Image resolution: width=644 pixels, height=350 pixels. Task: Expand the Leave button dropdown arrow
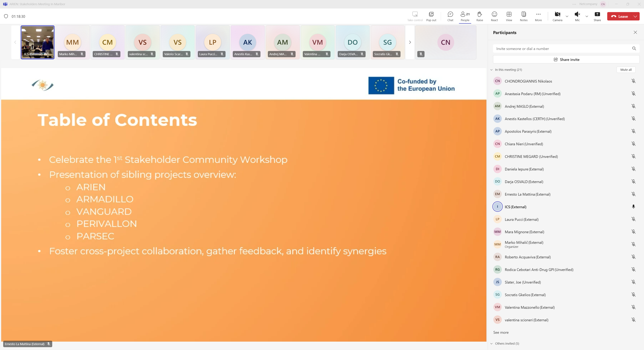coord(635,16)
